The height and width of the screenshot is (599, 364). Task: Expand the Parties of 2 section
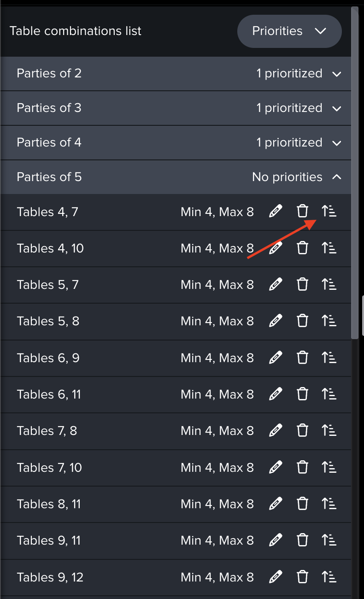337,74
